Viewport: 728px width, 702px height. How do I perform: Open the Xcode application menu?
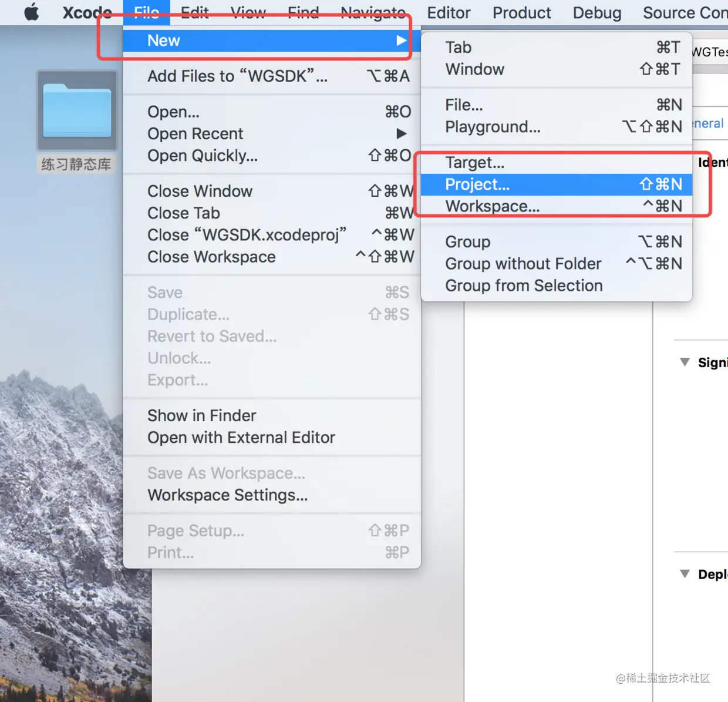(x=87, y=12)
